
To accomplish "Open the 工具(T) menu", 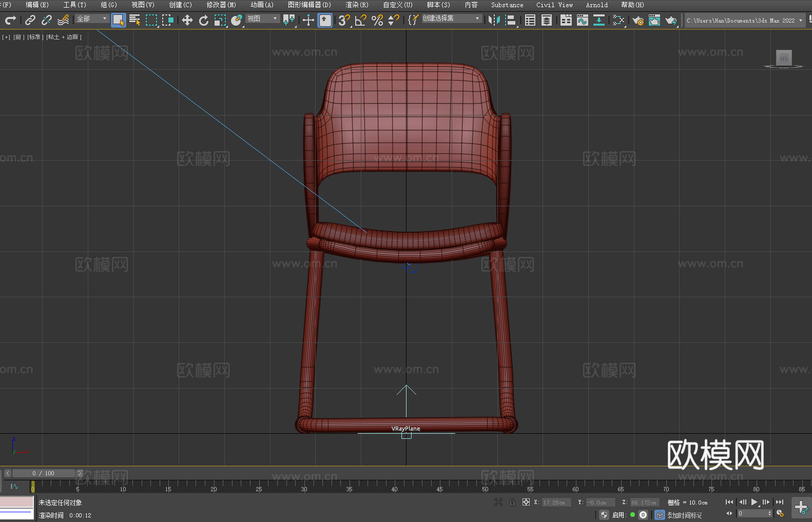I will [x=74, y=5].
